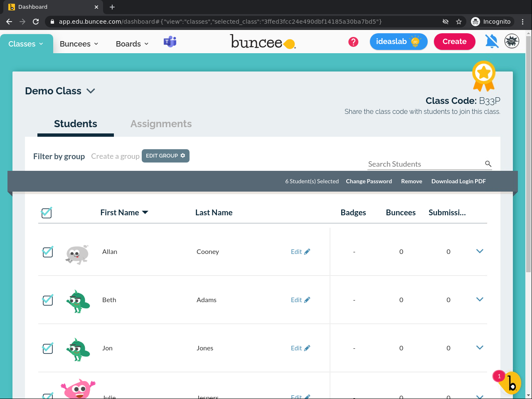This screenshot has width=532, height=399.
Task: Uncheck the checkbox for Jon Jones
Action: (48, 348)
